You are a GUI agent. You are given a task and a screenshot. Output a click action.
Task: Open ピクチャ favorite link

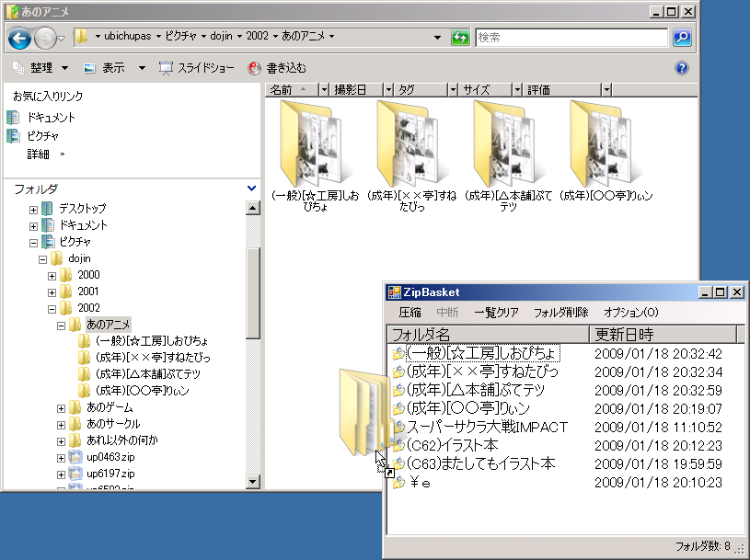(33, 136)
